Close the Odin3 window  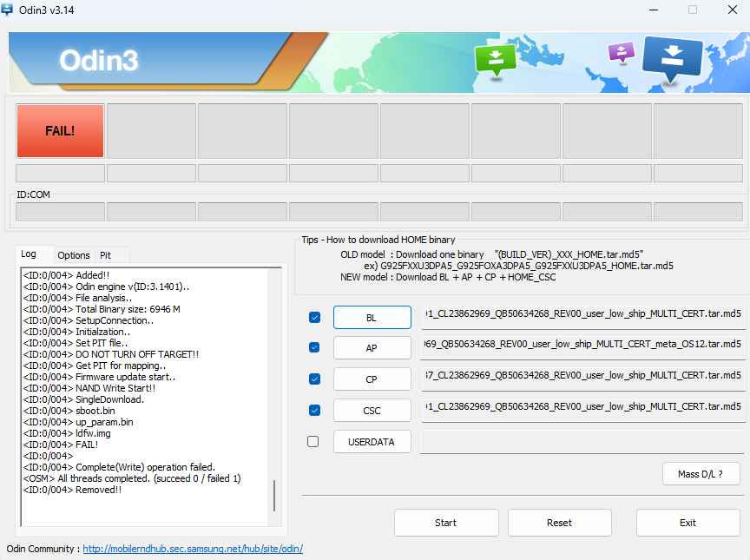point(733,10)
